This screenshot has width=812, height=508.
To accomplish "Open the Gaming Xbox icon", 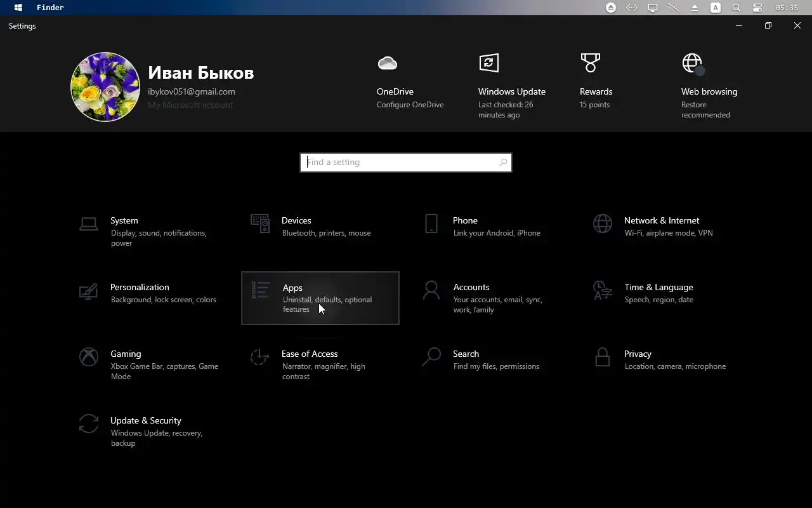I will coord(88,357).
